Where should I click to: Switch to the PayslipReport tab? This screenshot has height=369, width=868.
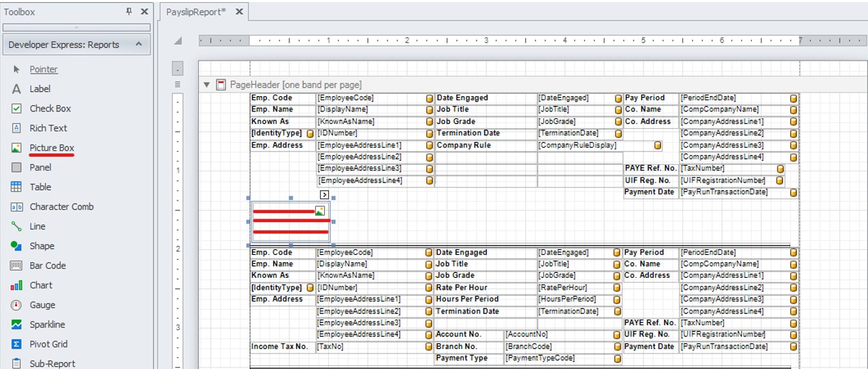click(x=196, y=12)
